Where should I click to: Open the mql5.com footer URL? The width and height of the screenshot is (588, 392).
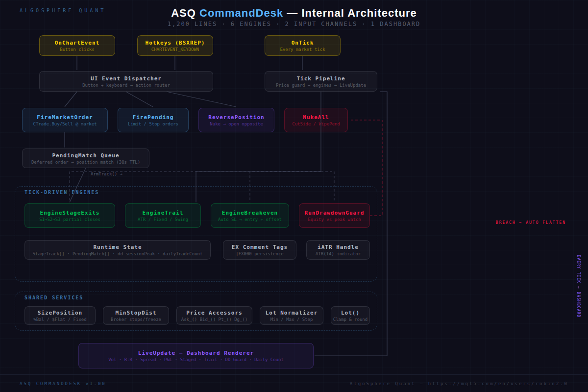[x=498, y=384]
